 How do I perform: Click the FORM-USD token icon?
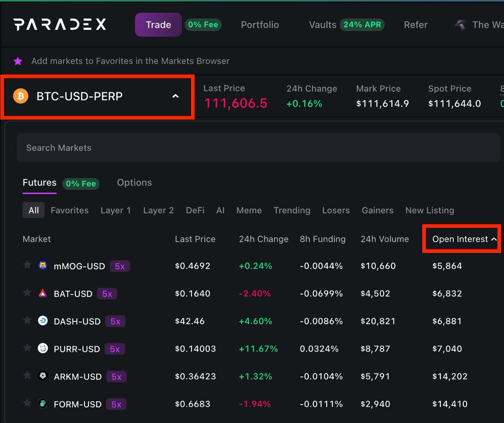(43, 404)
